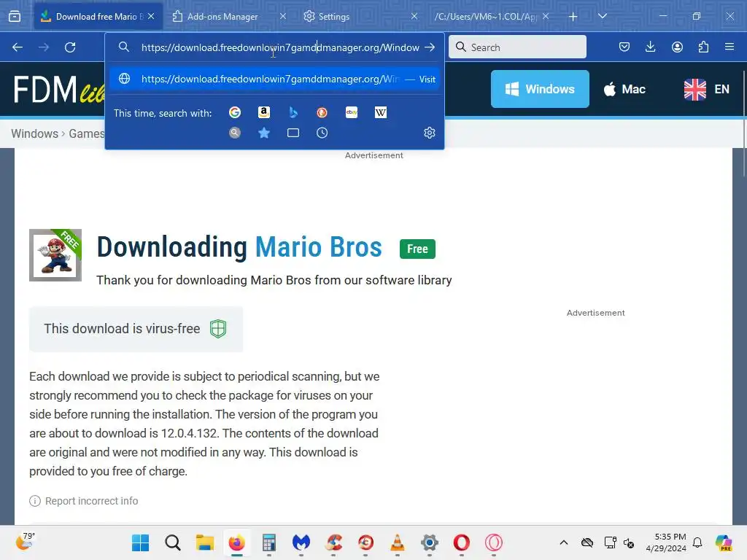Image resolution: width=747 pixels, height=560 pixels.
Task: Open the weather widget showing 79°
Action: [x=26, y=542]
